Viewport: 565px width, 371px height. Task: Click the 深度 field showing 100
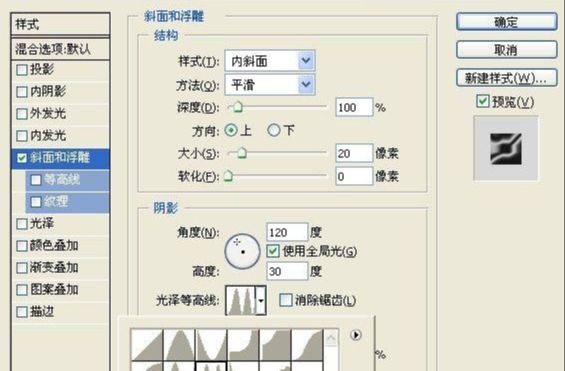pyautogui.click(x=354, y=107)
